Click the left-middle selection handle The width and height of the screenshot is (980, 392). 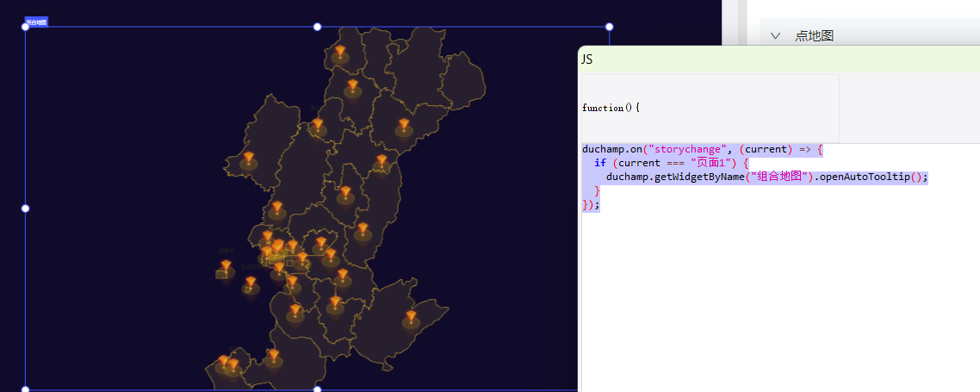tap(25, 208)
